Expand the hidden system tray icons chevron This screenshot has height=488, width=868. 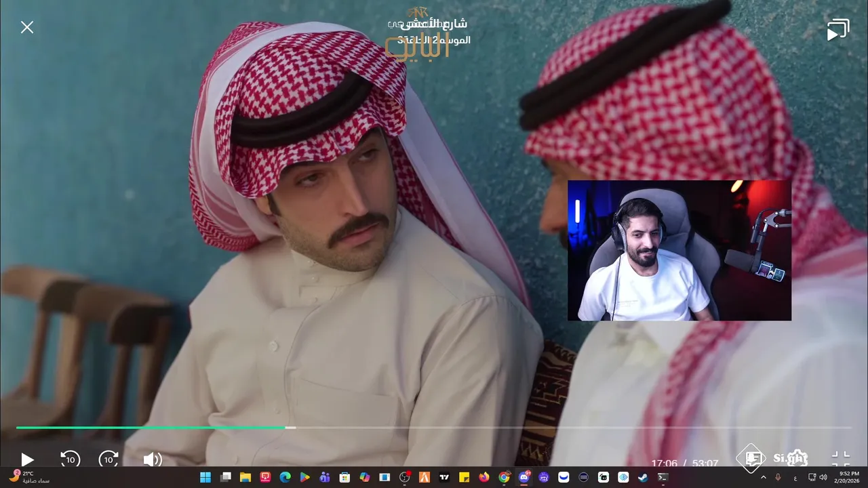(763, 477)
